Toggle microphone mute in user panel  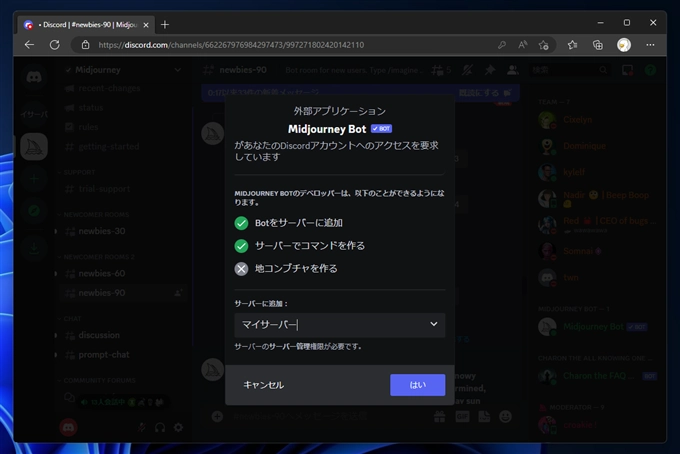tap(142, 428)
